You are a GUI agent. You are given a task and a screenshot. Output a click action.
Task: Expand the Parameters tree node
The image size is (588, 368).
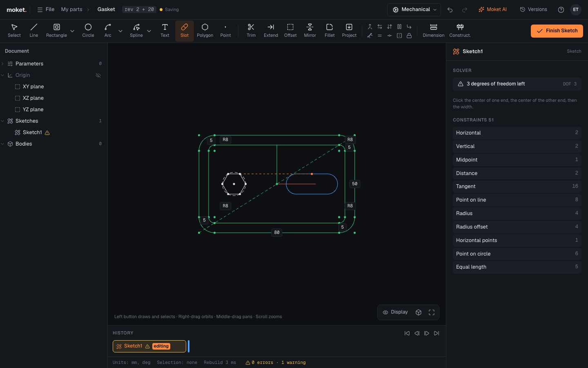[3, 64]
